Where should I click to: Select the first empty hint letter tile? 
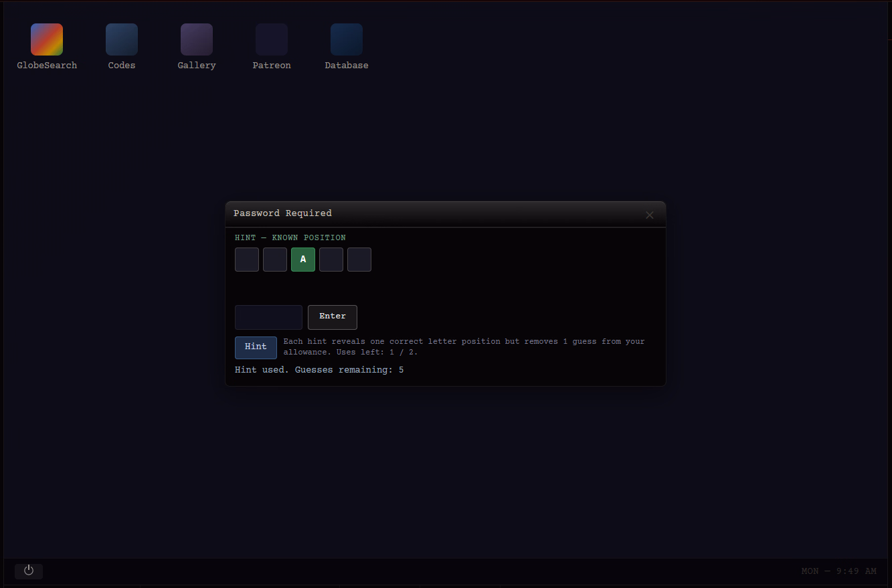(x=247, y=260)
